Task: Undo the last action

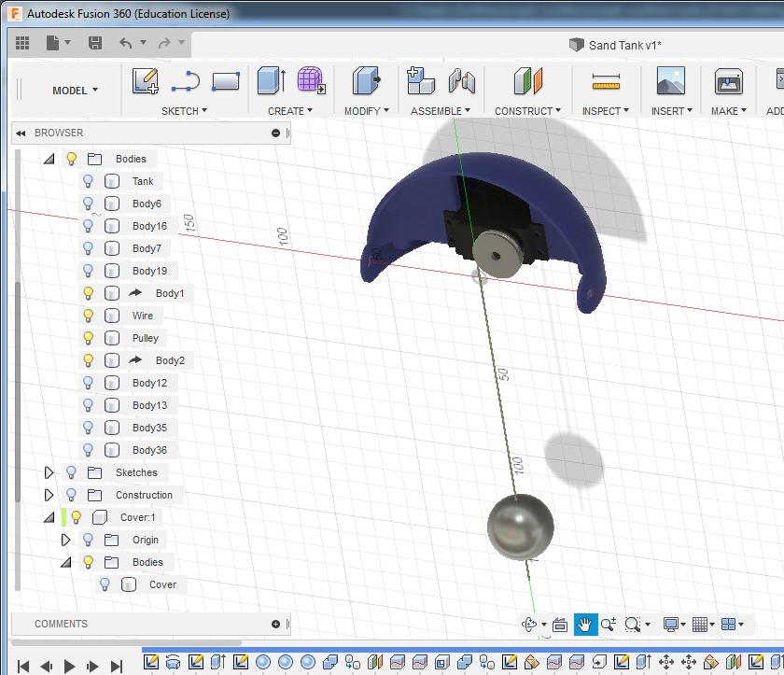Action: coord(126,43)
